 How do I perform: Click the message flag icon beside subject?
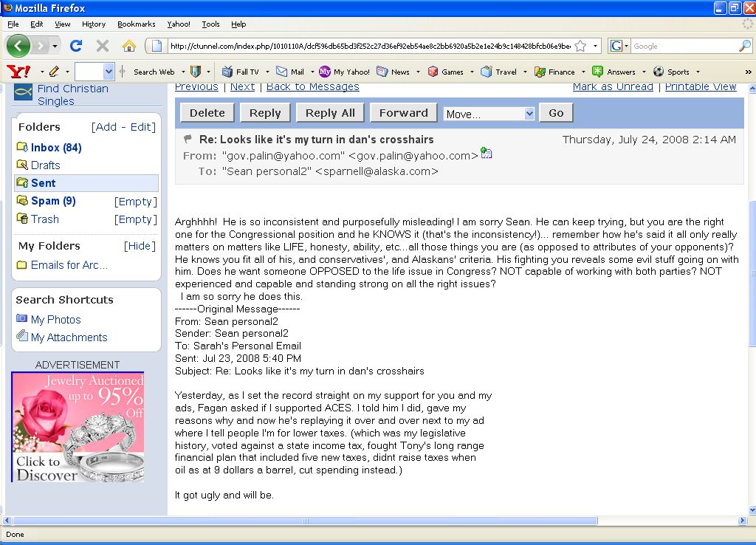[188, 139]
